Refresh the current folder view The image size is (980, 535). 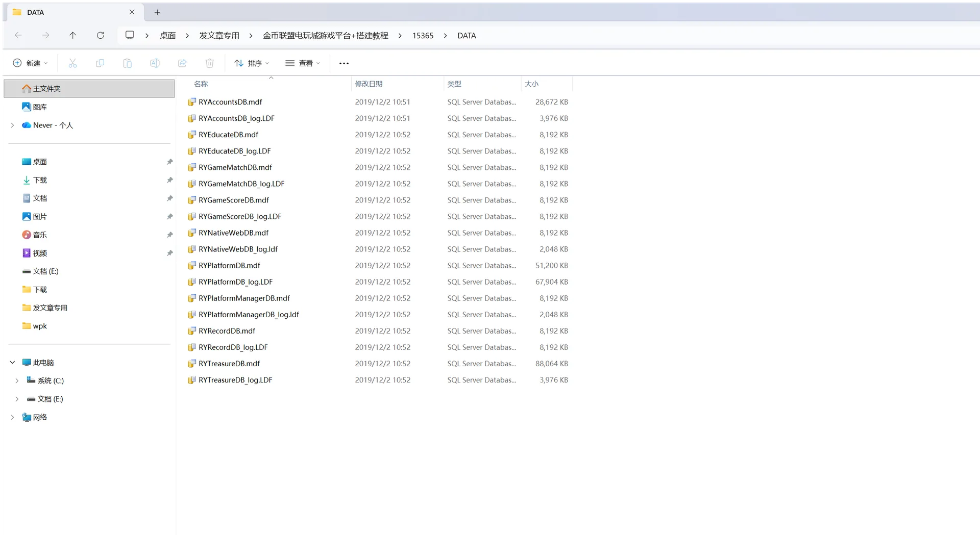(x=101, y=35)
